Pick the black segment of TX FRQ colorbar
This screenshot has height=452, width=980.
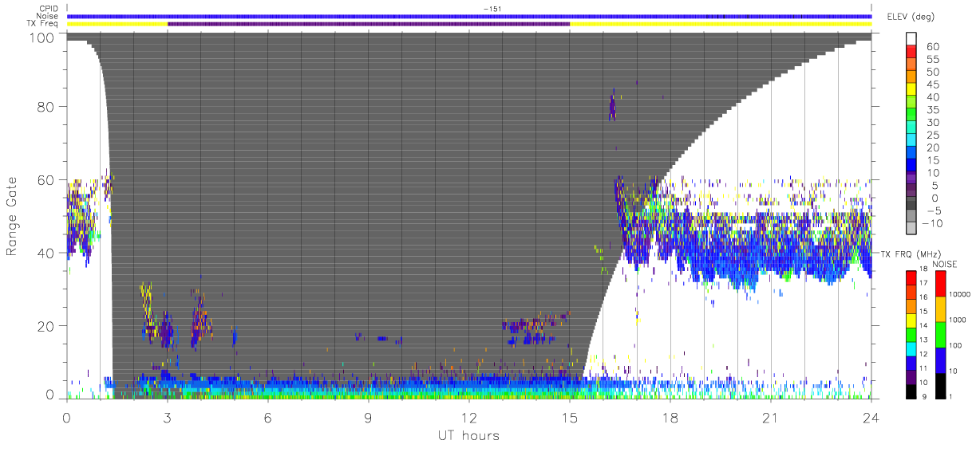911,391
